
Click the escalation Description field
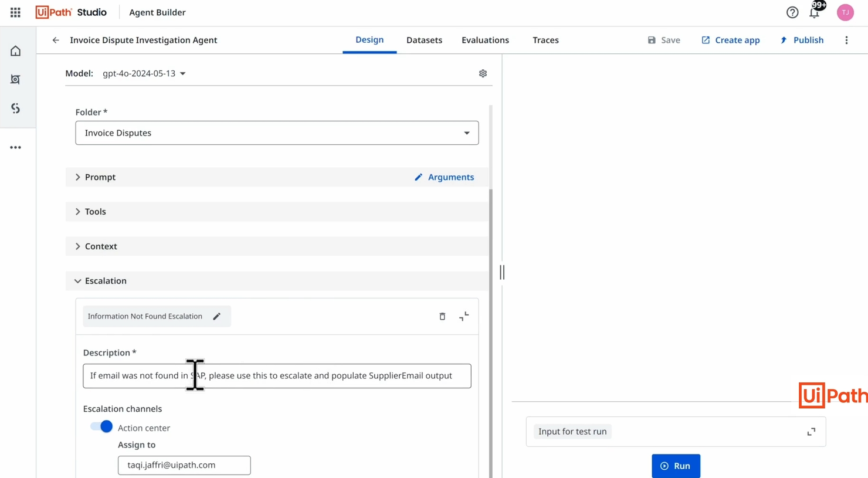tap(277, 376)
